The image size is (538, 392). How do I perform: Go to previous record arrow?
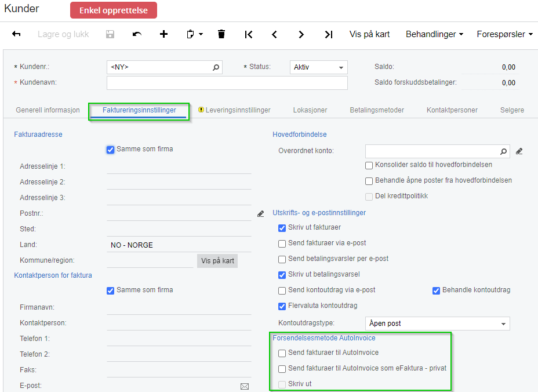(274, 34)
